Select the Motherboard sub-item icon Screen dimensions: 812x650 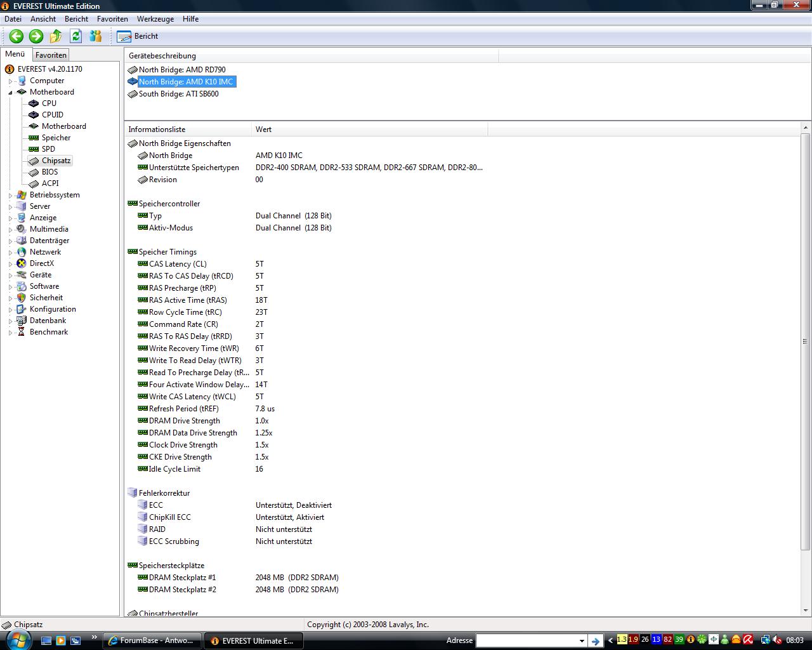click(34, 126)
